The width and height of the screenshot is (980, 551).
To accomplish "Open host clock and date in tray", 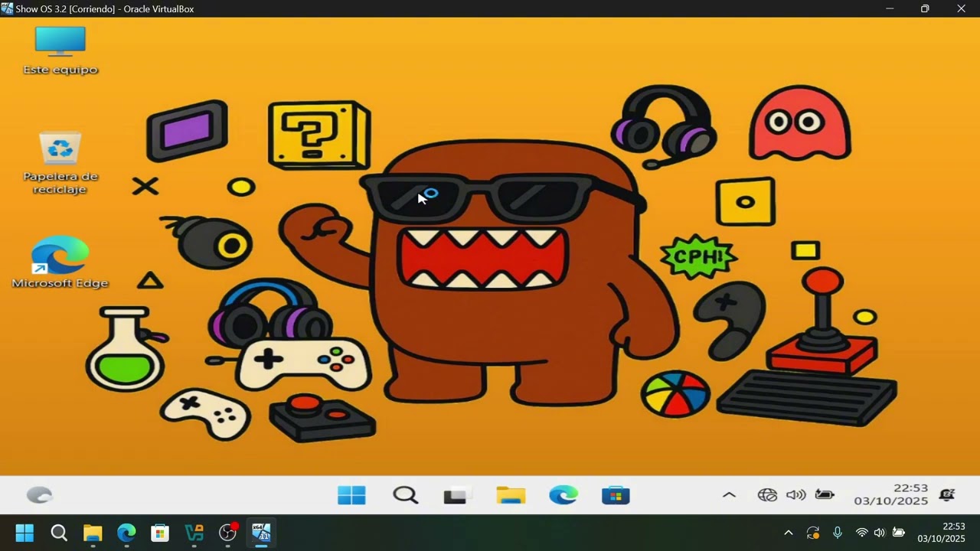I will pos(941,533).
